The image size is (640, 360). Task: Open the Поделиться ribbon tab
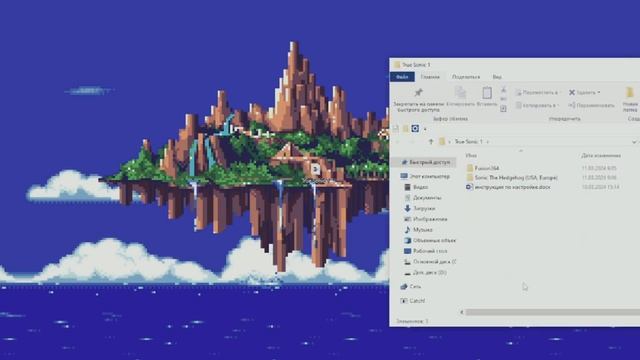pyautogui.click(x=466, y=77)
